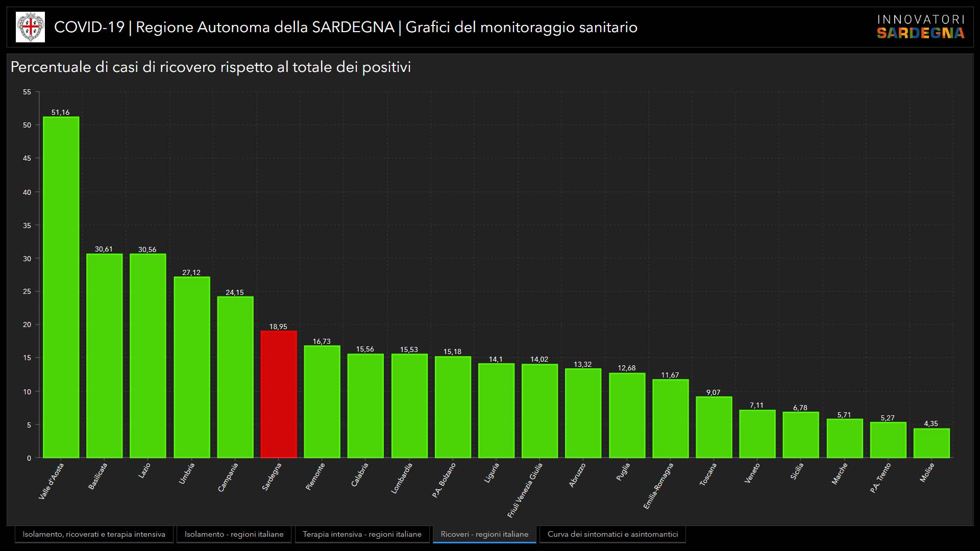The height and width of the screenshot is (551, 980).
Task: Click the Friuli Venezia Giulia bar
Action: (540, 411)
